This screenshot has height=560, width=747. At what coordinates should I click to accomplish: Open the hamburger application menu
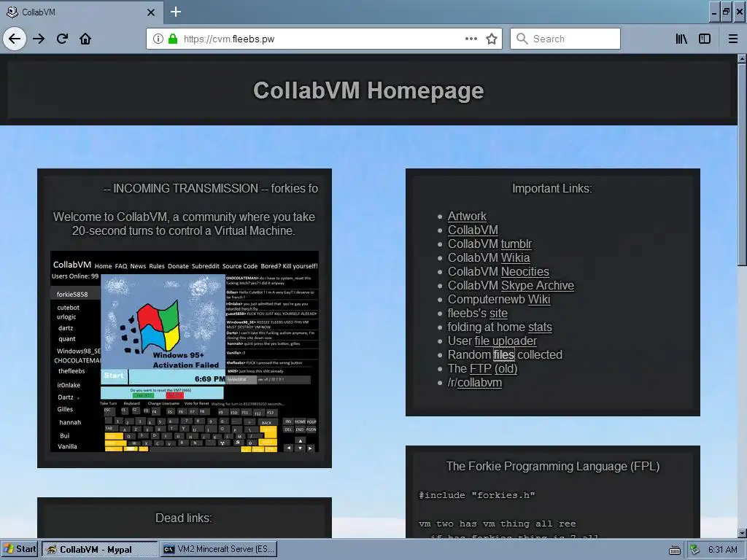(x=733, y=39)
